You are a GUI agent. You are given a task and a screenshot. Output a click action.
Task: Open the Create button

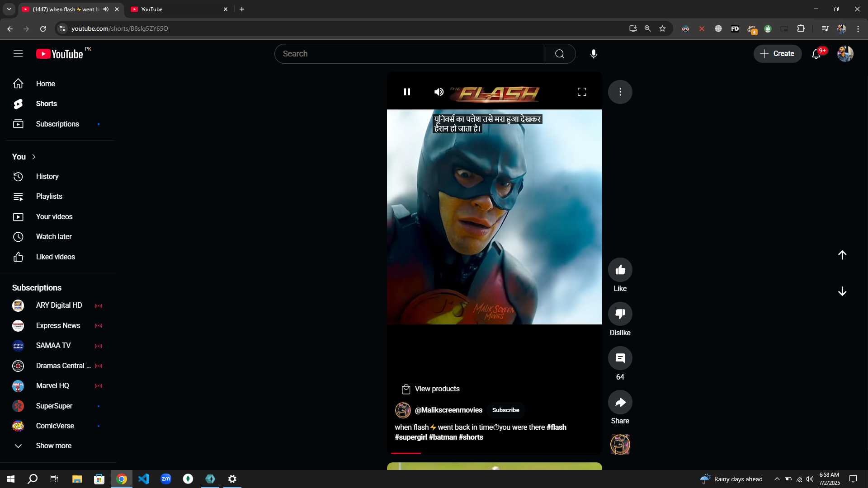[778, 54]
